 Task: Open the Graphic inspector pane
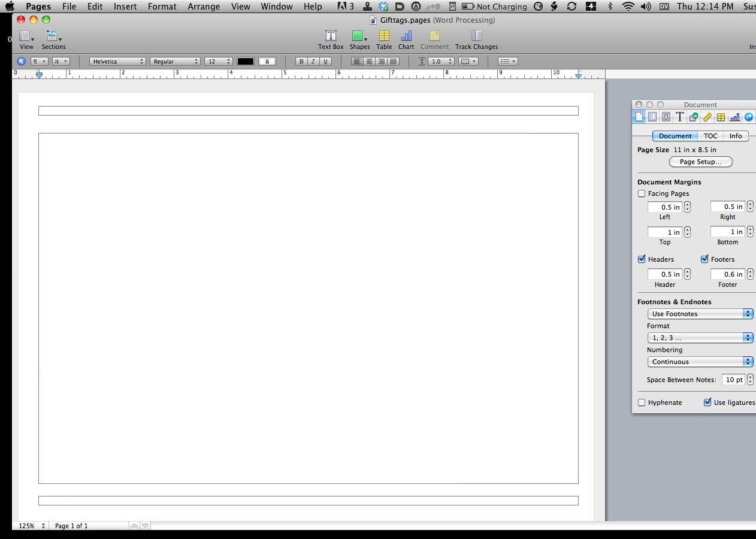pyautogui.click(x=694, y=117)
